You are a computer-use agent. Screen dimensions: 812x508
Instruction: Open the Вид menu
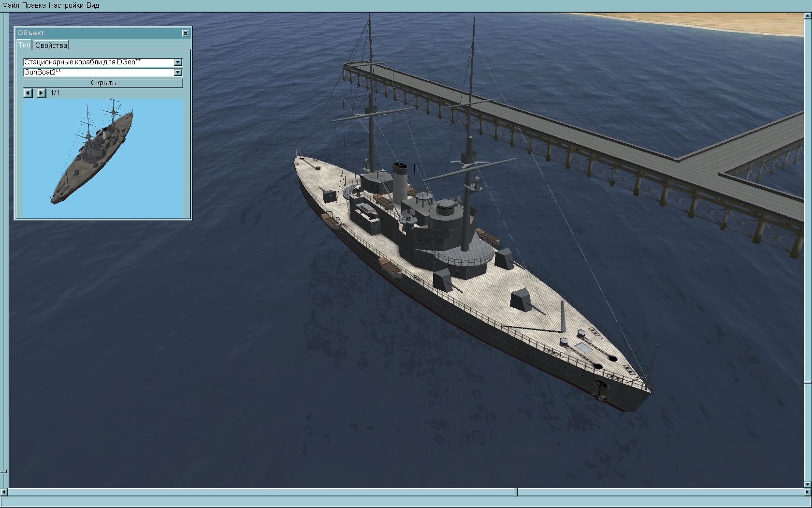[93, 5]
